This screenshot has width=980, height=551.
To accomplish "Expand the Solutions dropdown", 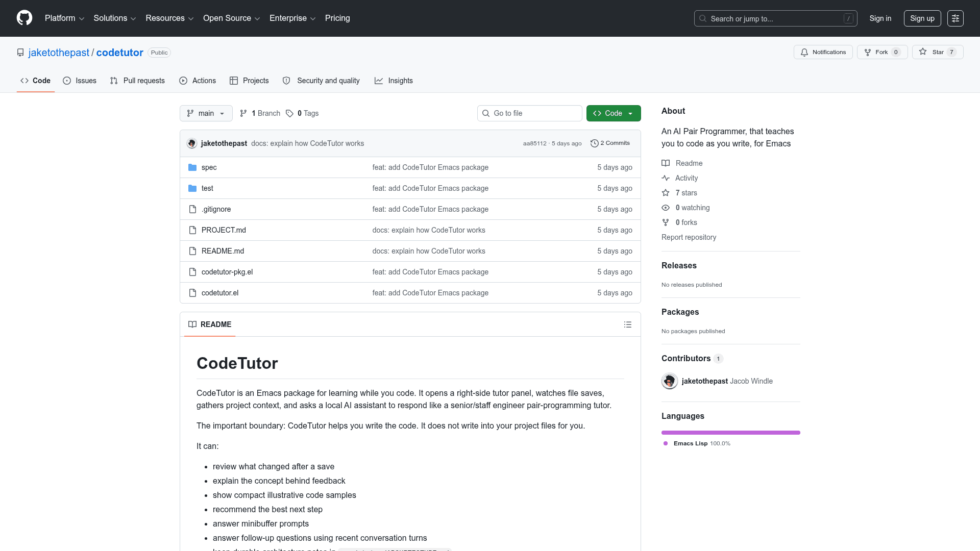I will [114, 18].
